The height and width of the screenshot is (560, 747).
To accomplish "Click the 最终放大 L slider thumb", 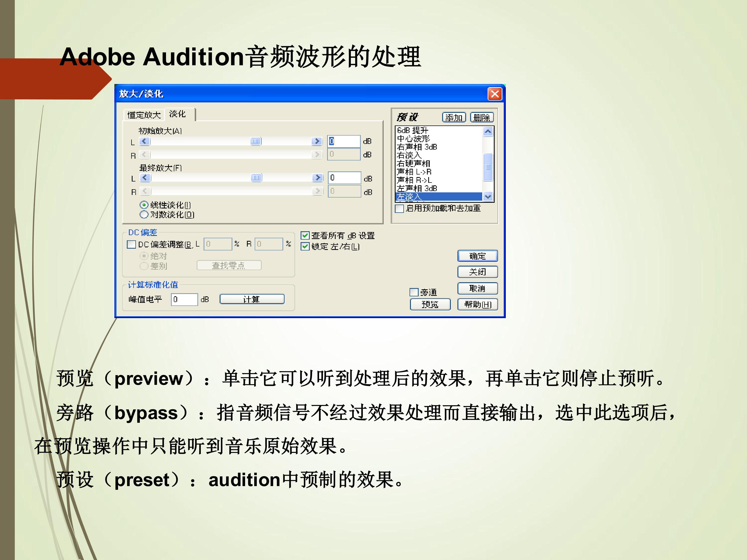I will [x=257, y=178].
